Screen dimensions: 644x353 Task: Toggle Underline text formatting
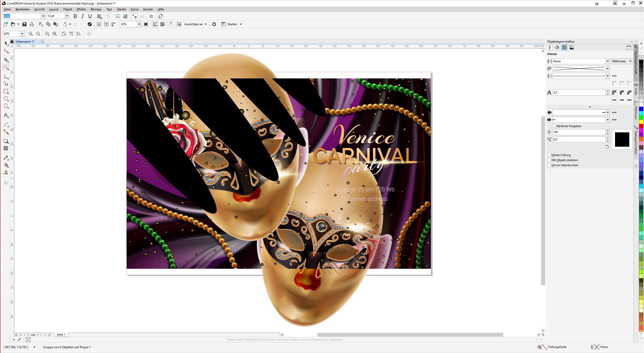pos(90,16)
